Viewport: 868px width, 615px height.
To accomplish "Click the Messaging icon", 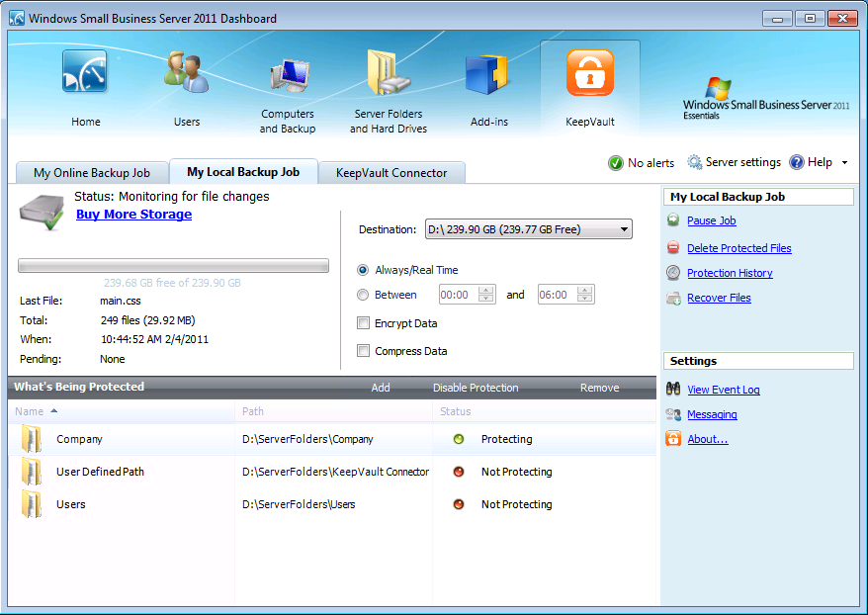I will [x=673, y=414].
